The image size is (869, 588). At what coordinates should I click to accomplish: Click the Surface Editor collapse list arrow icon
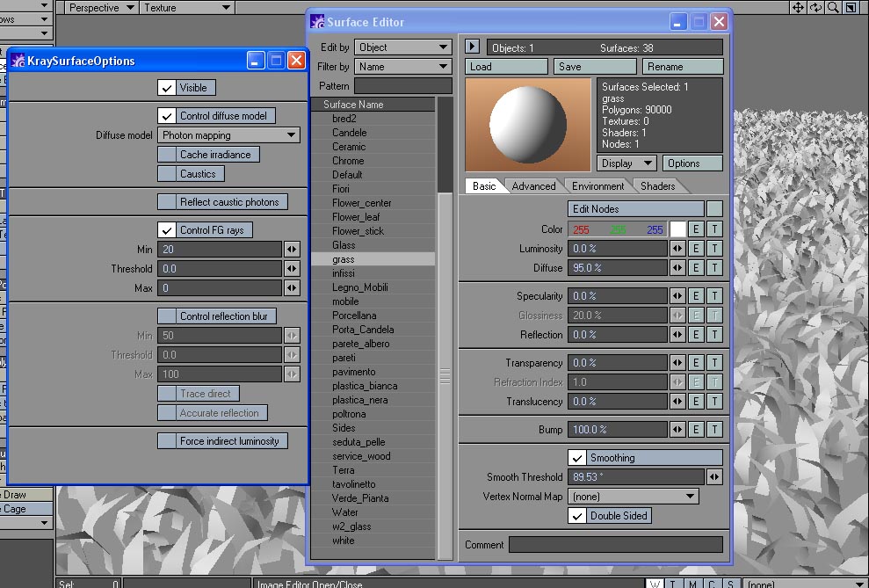(473, 47)
